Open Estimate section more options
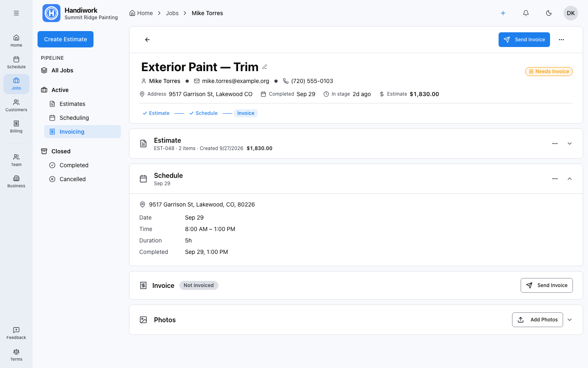Image resolution: width=588 pixels, height=368 pixels. (x=555, y=144)
